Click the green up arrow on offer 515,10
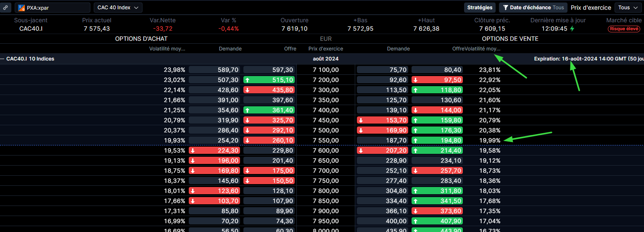Screen dimensions: 644x232 tap(248, 80)
